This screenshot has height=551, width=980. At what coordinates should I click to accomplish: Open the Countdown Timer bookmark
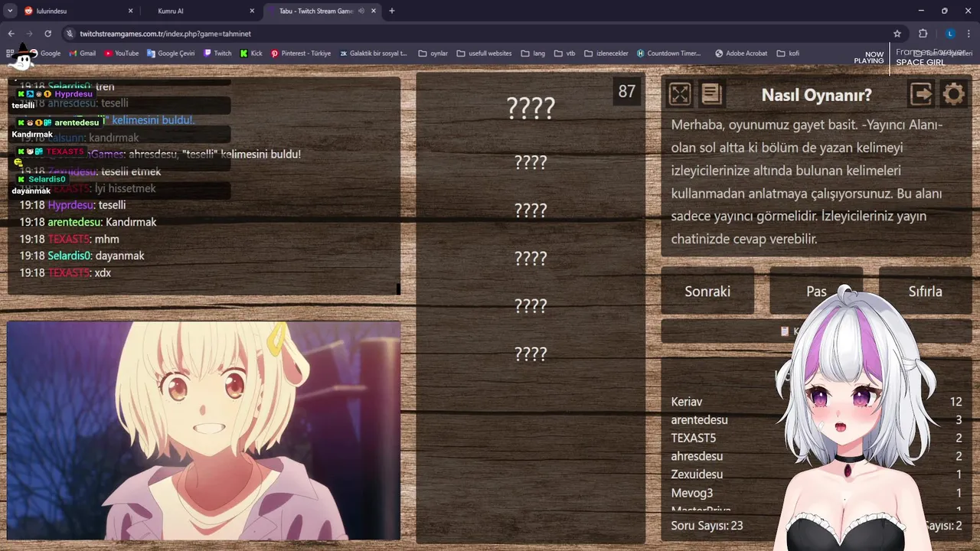coord(668,54)
